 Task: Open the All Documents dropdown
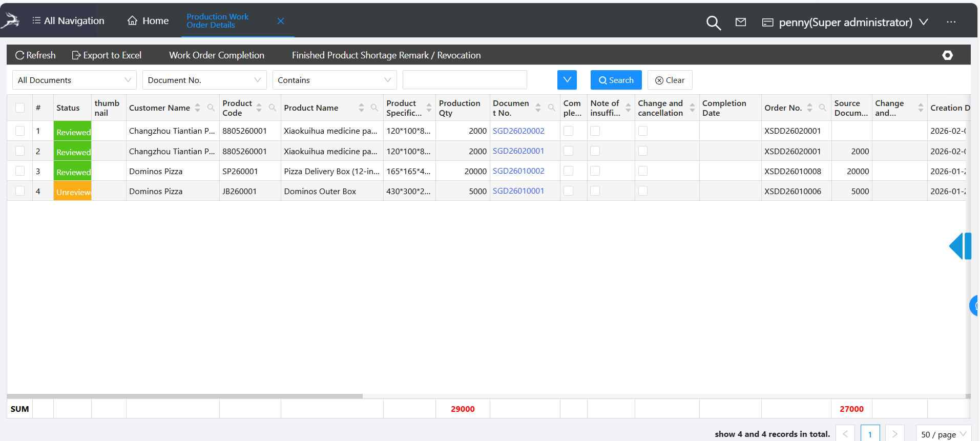coord(74,80)
